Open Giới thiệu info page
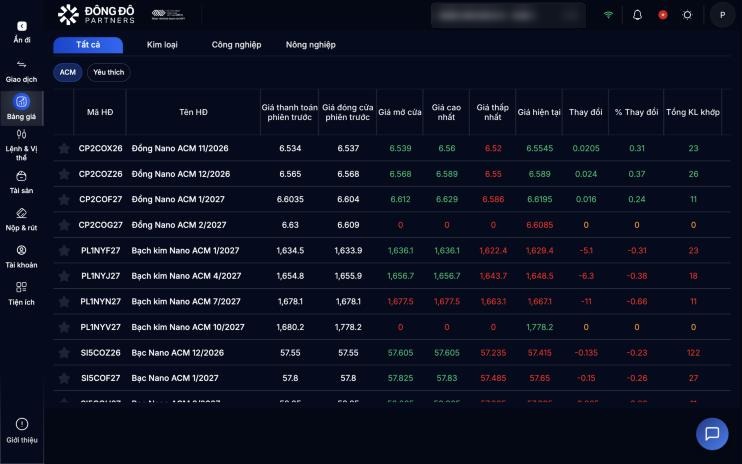742x464 pixels. point(22,431)
